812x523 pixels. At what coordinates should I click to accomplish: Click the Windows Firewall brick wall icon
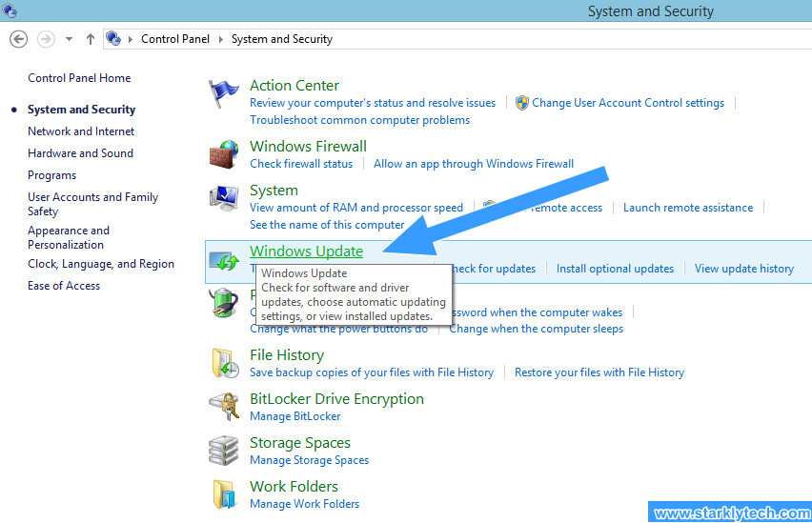click(224, 153)
